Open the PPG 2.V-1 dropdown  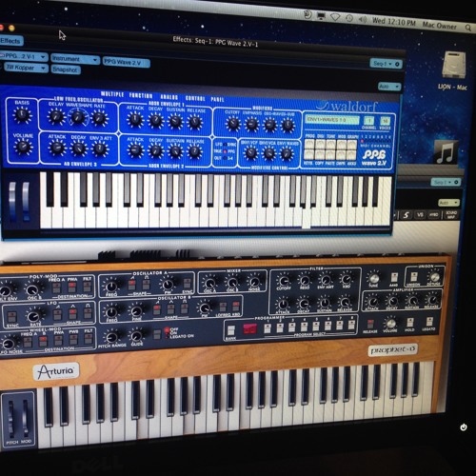click(24, 56)
